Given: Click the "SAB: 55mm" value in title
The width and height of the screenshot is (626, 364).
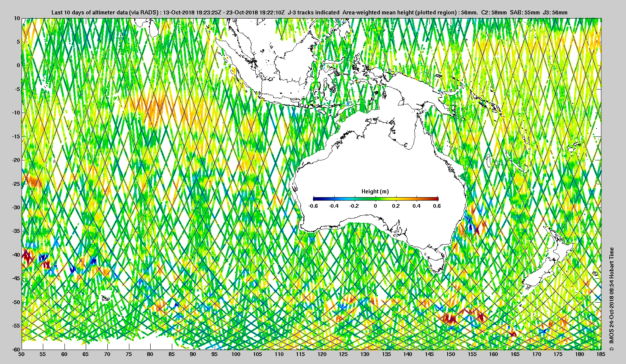Looking at the screenshot, I should pyautogui.click(x=525, y=13).
